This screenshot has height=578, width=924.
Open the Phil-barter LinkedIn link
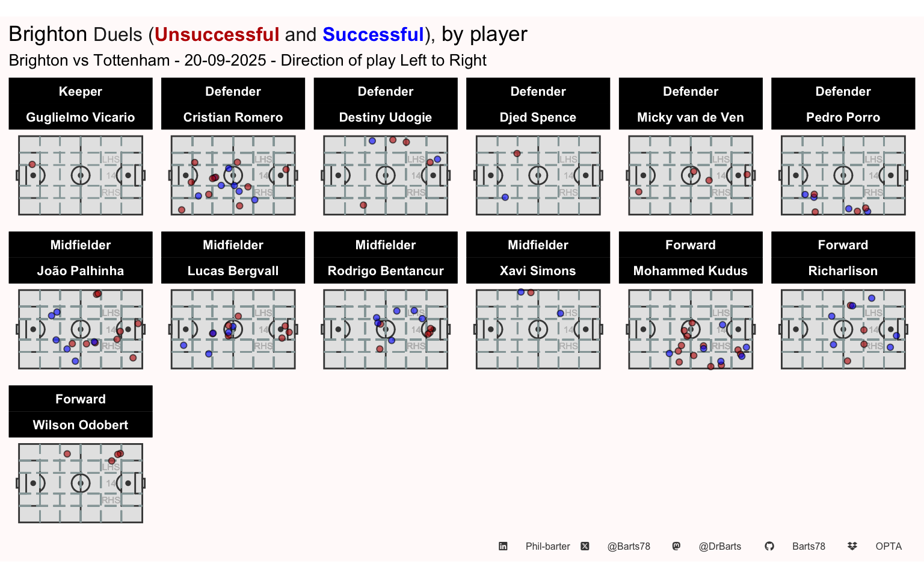point(547,546)
